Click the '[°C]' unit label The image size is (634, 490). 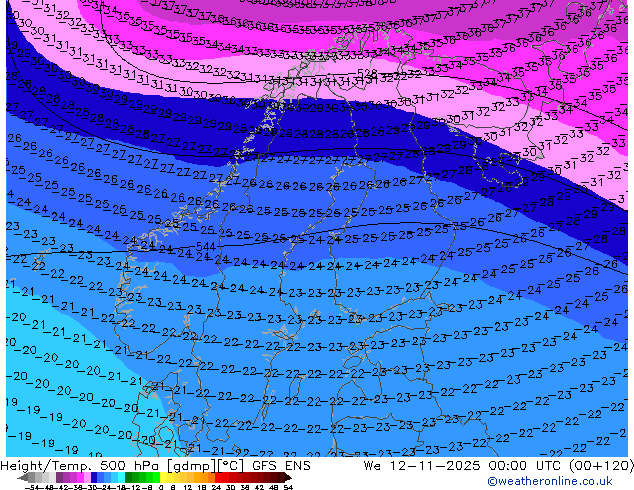point(232,466)
